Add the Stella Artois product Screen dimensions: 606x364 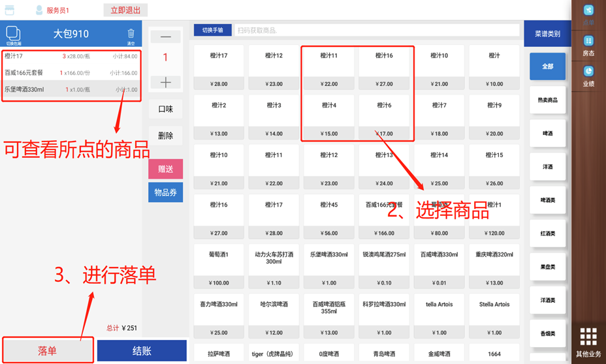[494, 316]
